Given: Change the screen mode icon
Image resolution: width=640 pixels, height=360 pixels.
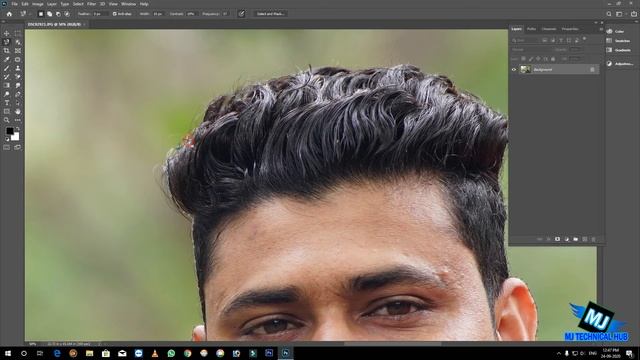Looking at the screenshot, I should pyautogui.click(x=18, y=147).
